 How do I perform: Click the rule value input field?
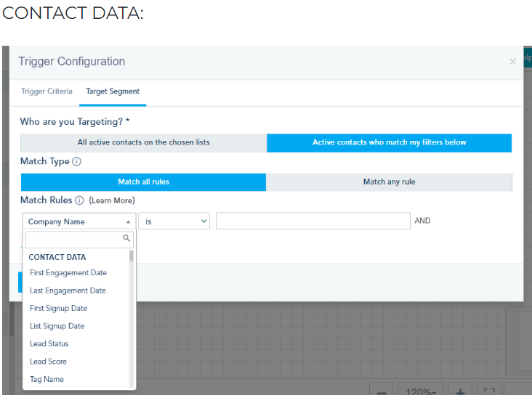point(313,221)
